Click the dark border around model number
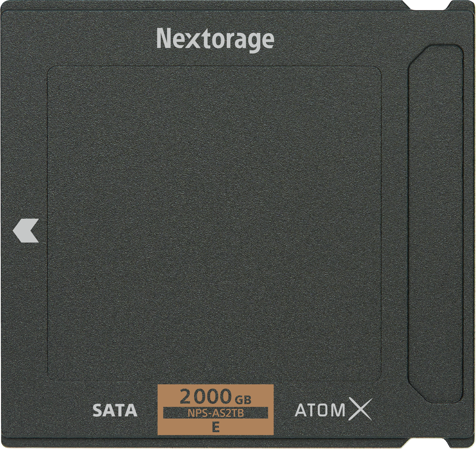The image size is (476, 449). (x=215, y=413)
